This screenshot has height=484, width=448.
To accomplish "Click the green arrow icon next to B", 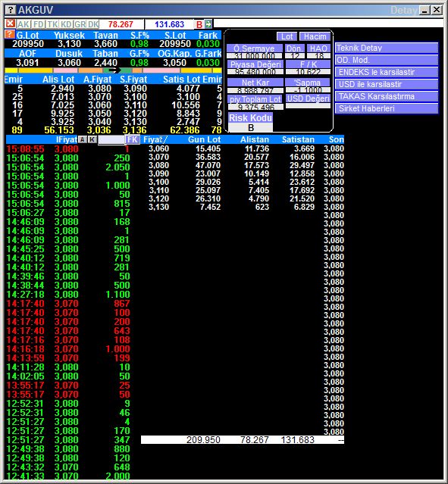I will tap(208, 24).
